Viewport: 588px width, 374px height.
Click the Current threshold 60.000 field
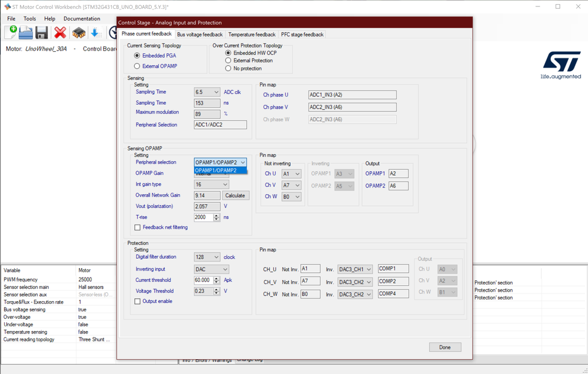coord(204,280)
